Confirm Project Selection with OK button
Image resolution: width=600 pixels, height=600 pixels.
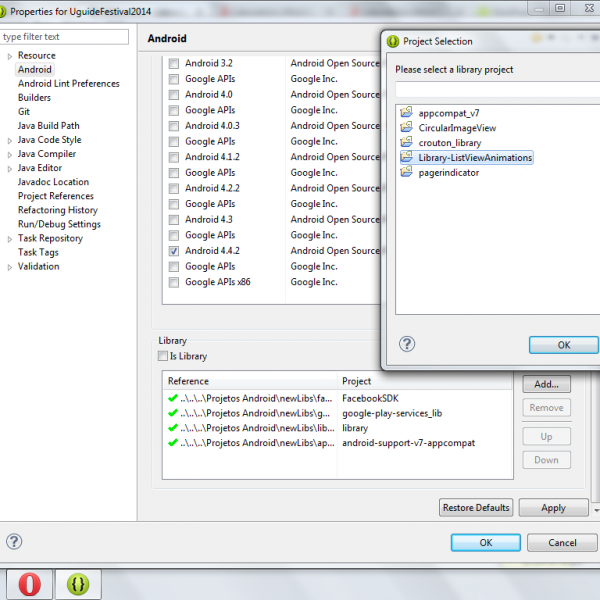point(564,345)
